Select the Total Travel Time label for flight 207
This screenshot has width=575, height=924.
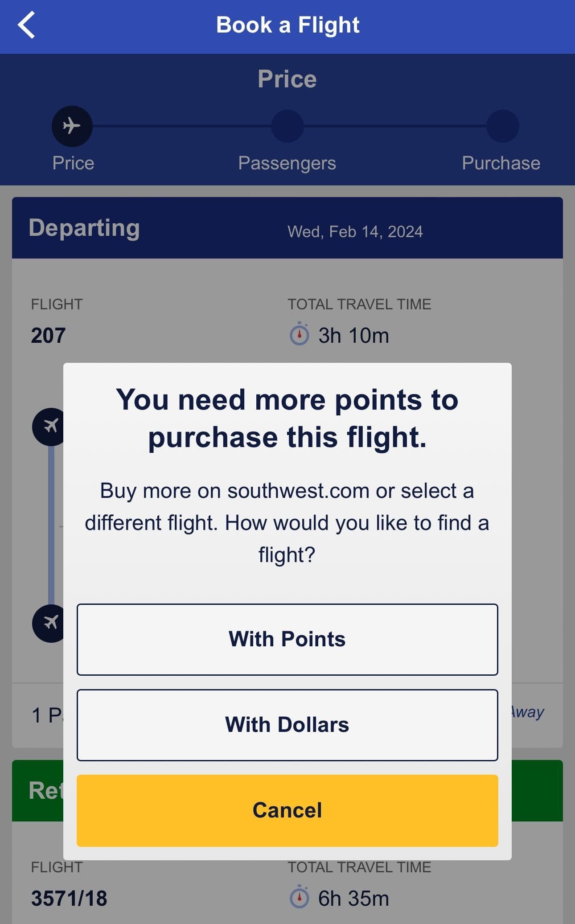tap(359, 304)
